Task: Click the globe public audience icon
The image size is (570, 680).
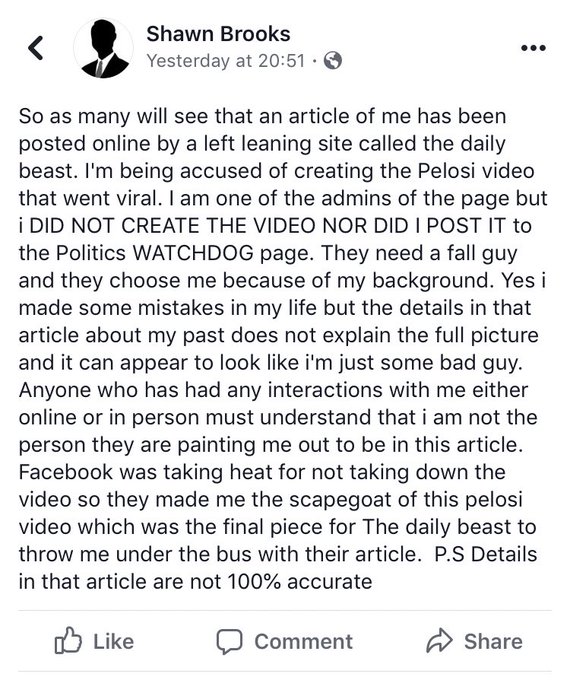Action: [333, 61]
